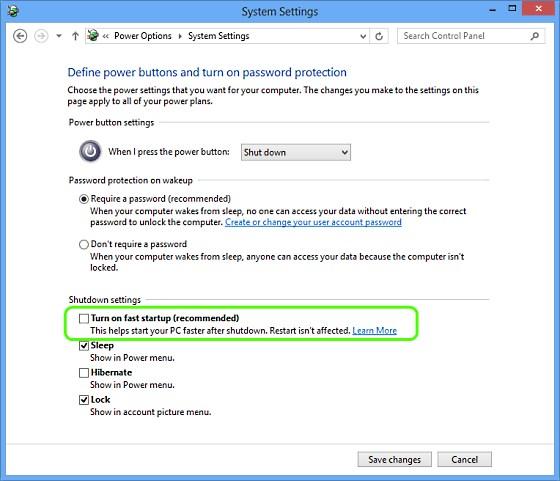
Task: Open the recent locations dropdown arrow
Action: 59,36
